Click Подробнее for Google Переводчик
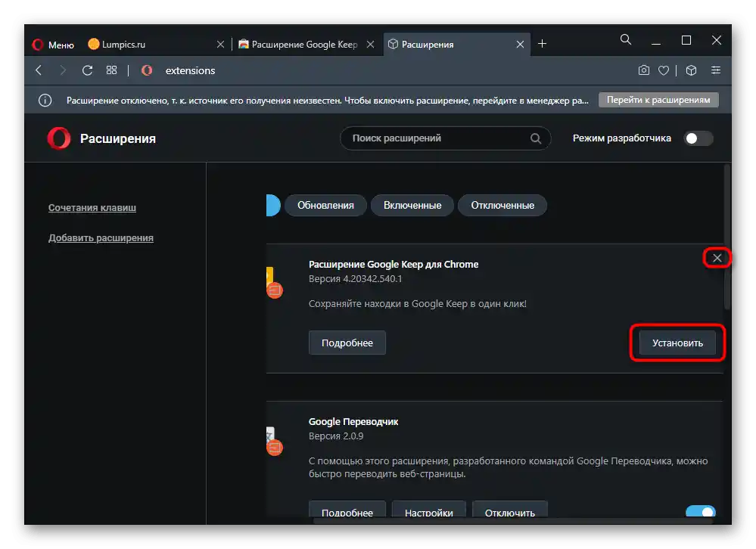 347,510
